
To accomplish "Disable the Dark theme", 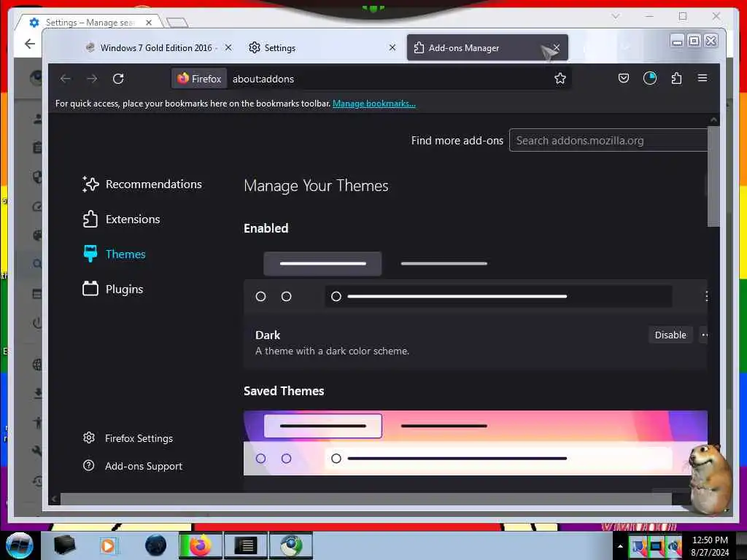I will click(670, 335).
